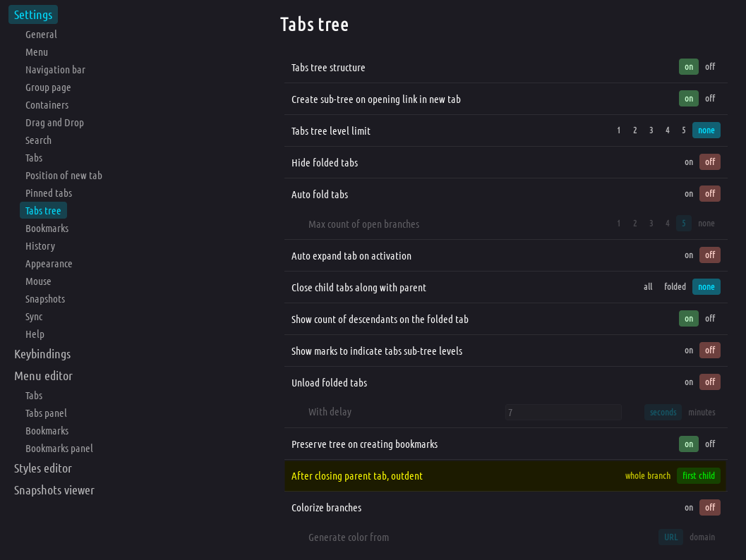
Task: Click the With delay input field
Action: click(x=563, y=412)
